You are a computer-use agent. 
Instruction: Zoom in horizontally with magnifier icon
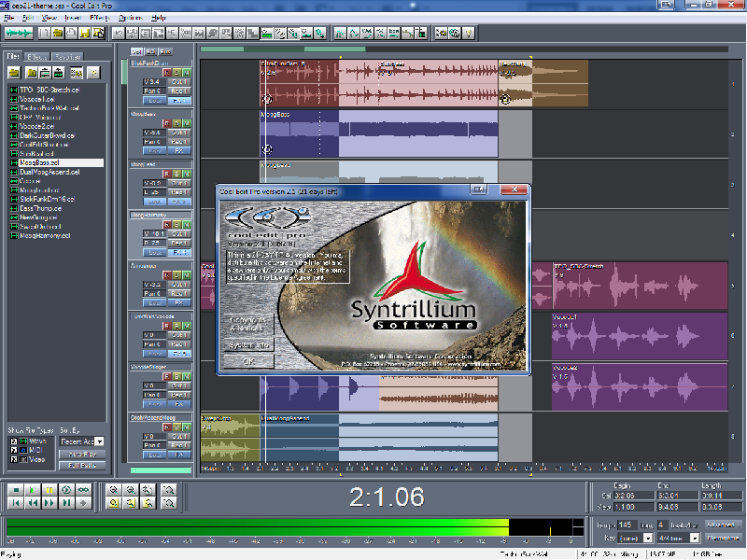pyautogui.click(x=113, y=489)
